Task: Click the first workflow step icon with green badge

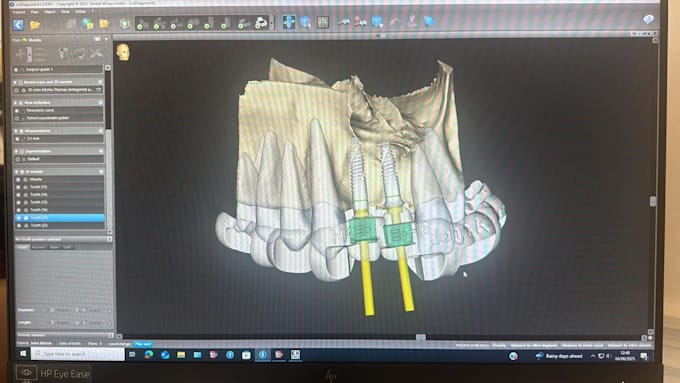Action: pos(141,23)
